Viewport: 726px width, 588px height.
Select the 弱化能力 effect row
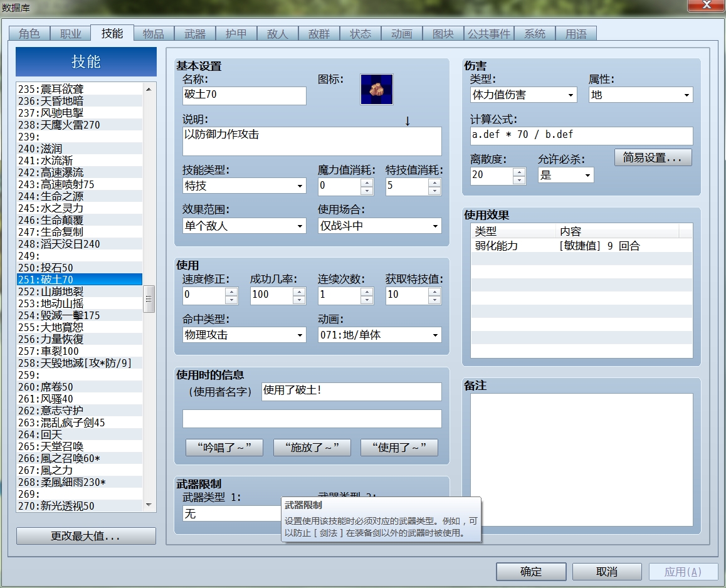point(582,246)
